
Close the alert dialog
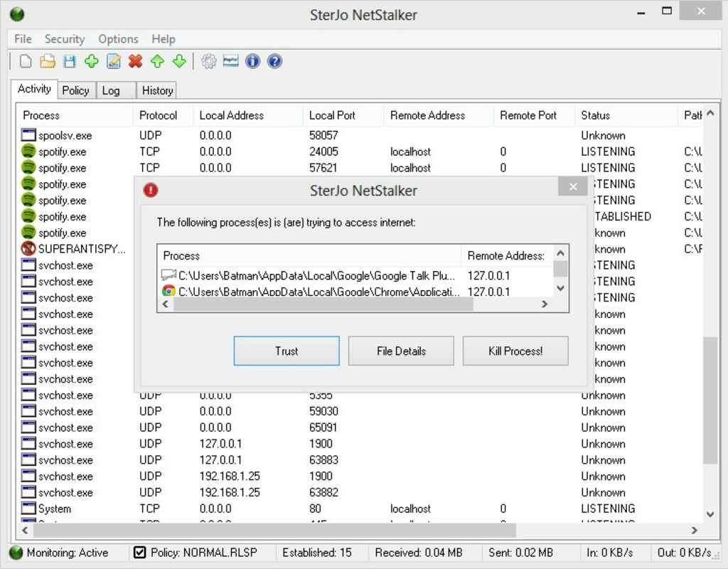[573, 186]
